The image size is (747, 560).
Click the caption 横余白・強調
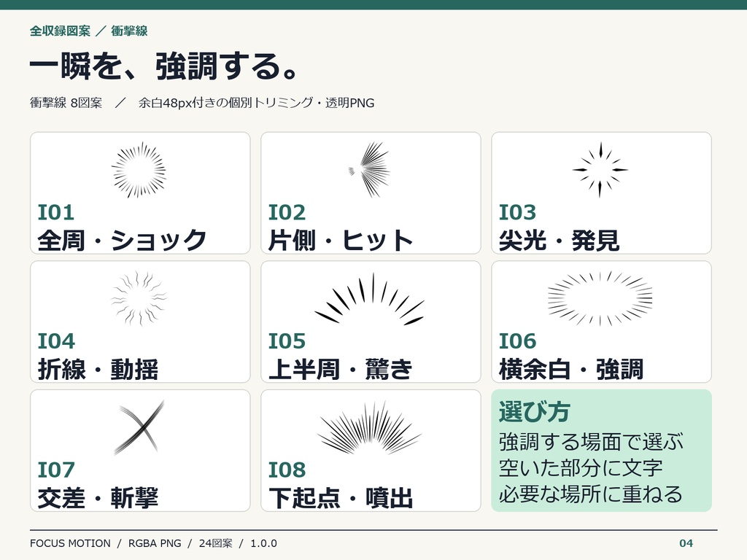570,369
